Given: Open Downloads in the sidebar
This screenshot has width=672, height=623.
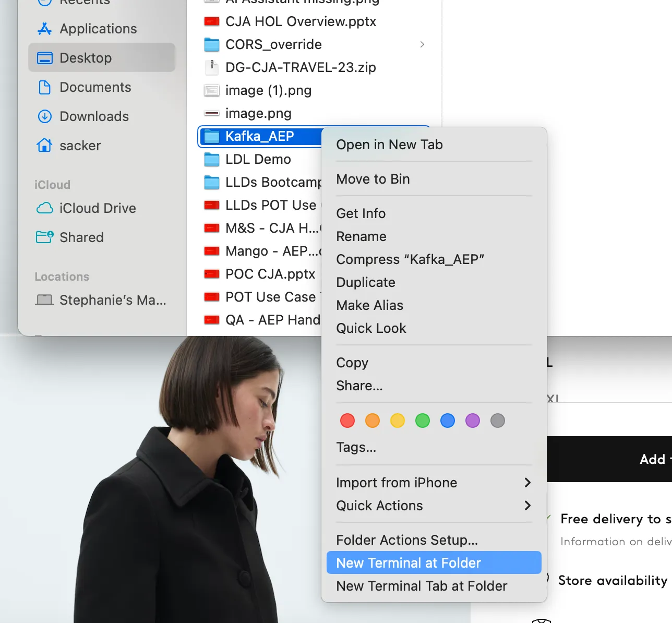Looking at the screenshot, I should 94,116.
